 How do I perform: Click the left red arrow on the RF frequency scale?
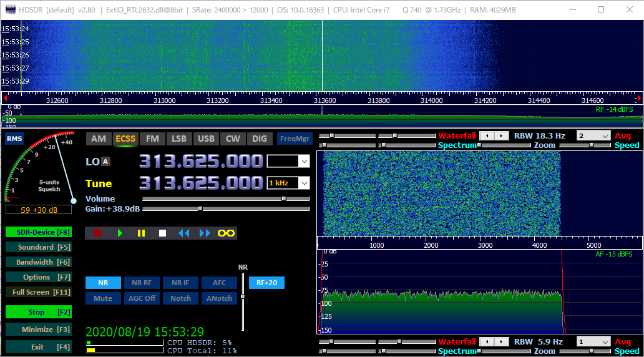[6, 98]
